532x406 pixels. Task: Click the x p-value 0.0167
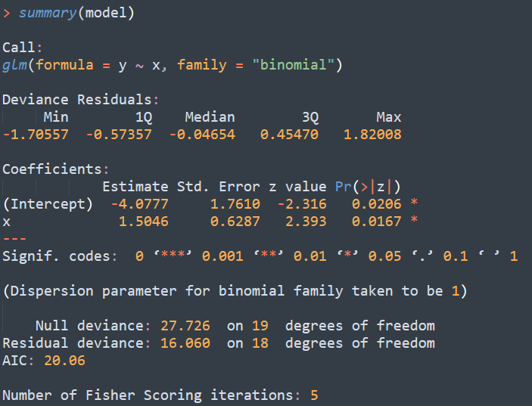(x=377, y=222)
